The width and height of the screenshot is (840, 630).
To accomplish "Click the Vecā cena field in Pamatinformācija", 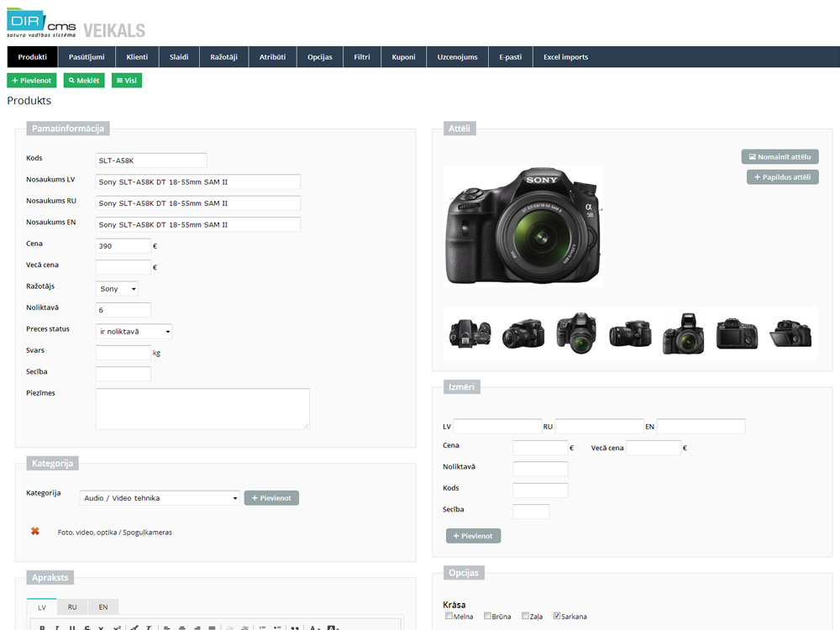I will [x=123, y=267].
